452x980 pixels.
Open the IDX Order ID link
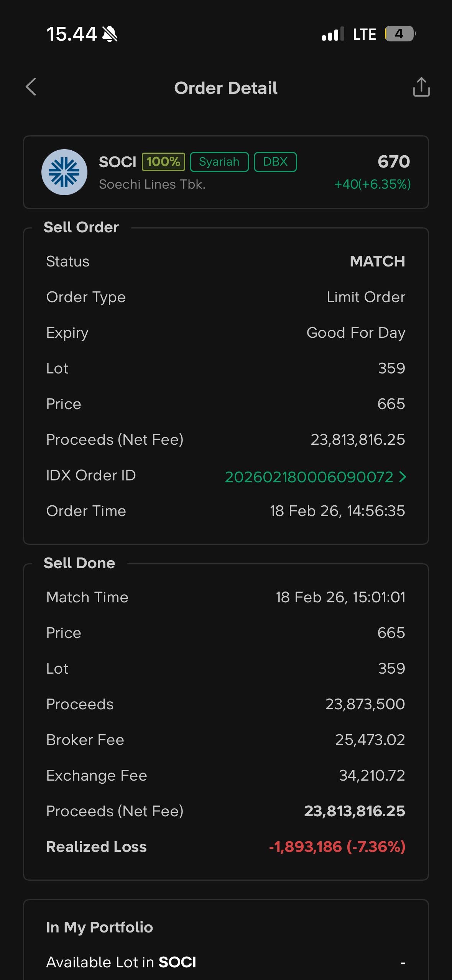click(x=309, y=477)
